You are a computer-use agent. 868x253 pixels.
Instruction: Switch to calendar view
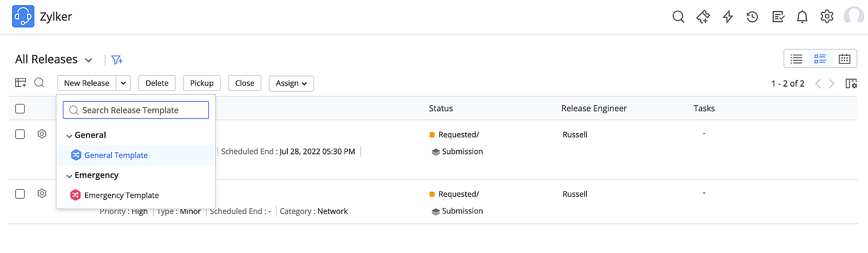click(x=844, y=59)
